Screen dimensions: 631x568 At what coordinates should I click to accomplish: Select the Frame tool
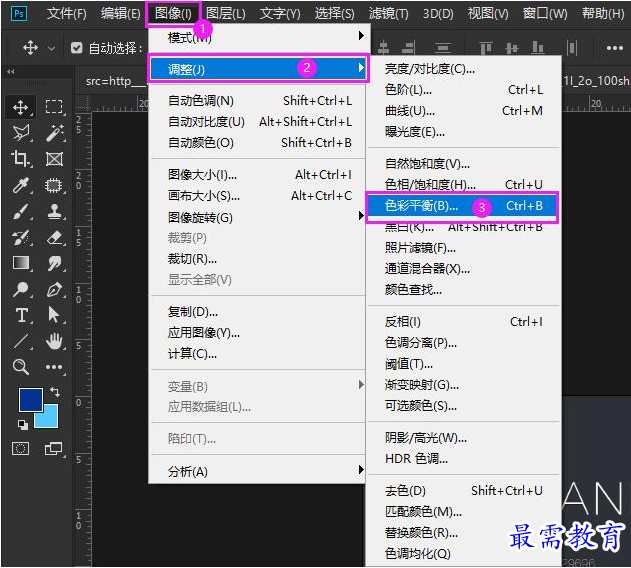54,159
